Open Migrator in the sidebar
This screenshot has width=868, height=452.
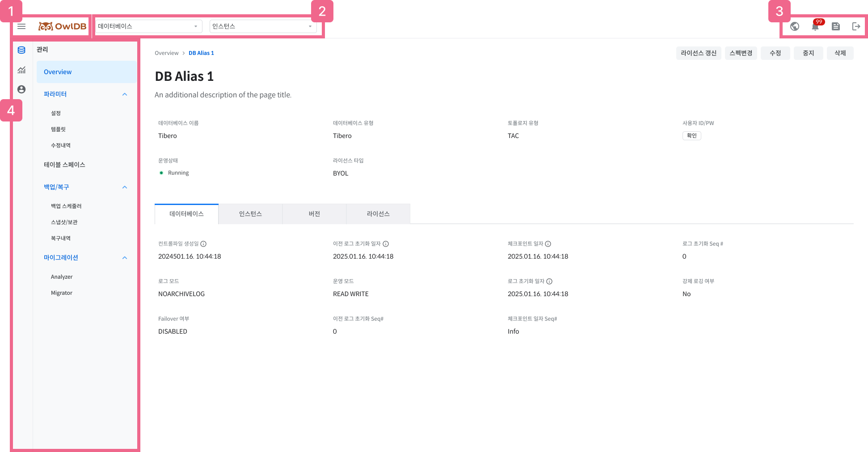[62, 293]
